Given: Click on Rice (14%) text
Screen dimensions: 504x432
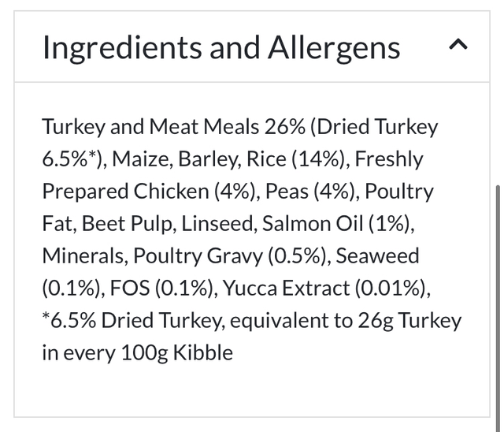Looking at the screenshot, I should [295, 158].
